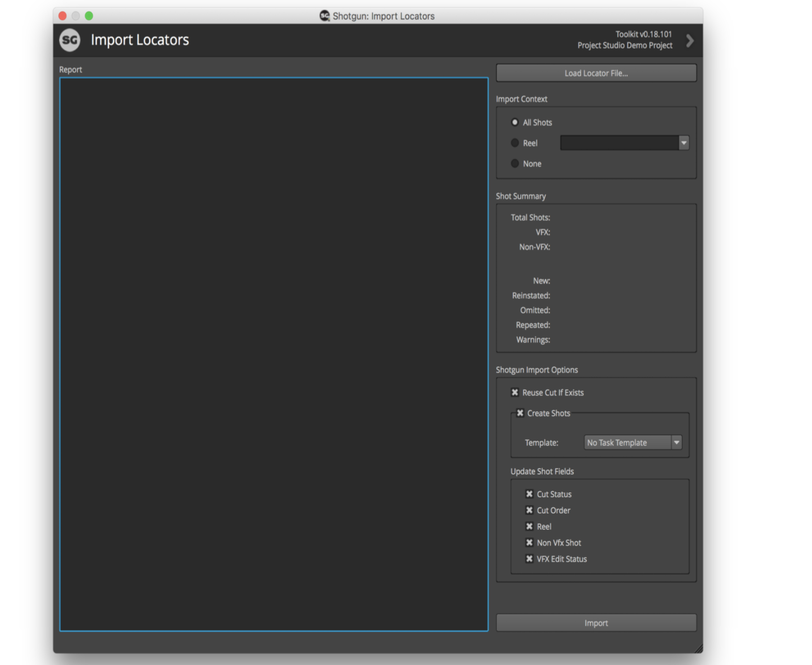812x665 pixels.
Task: Click the Template label
Action: pyautogui.click(x=542, y=443)
